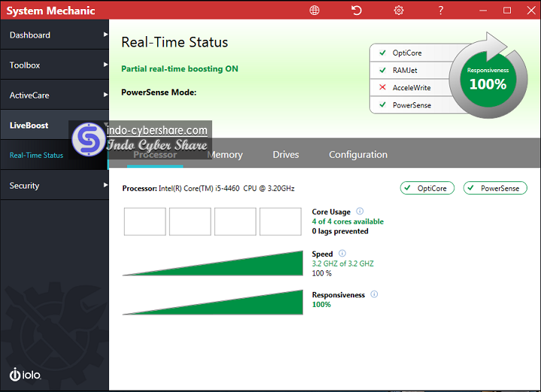Viewport: 541px width, 392px height.
Task: Click the fourth core usage box
Action: click(x=281, y=221)
